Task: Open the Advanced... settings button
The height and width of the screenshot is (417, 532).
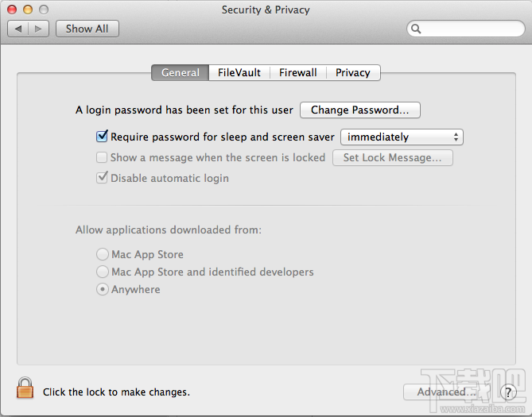Action: click(446, 392)
